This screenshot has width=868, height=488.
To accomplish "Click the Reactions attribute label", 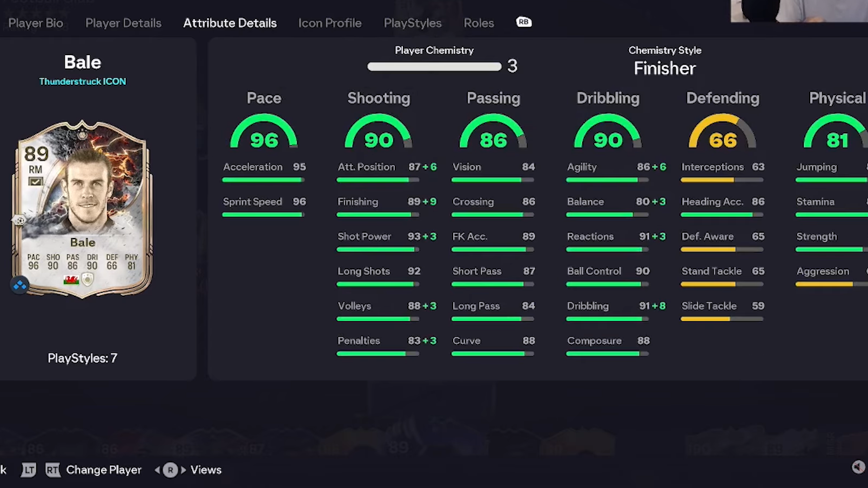I will (590, 236).
